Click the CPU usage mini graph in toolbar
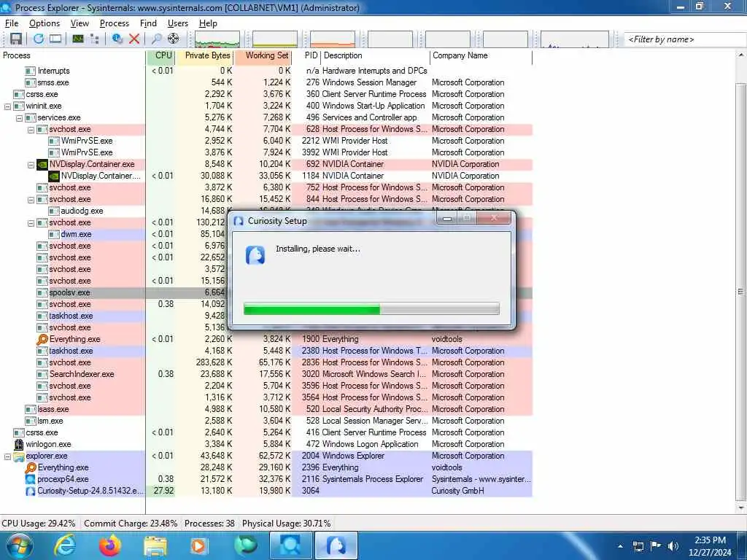Viewport: 747px width, 560px height. pos(217,39)
